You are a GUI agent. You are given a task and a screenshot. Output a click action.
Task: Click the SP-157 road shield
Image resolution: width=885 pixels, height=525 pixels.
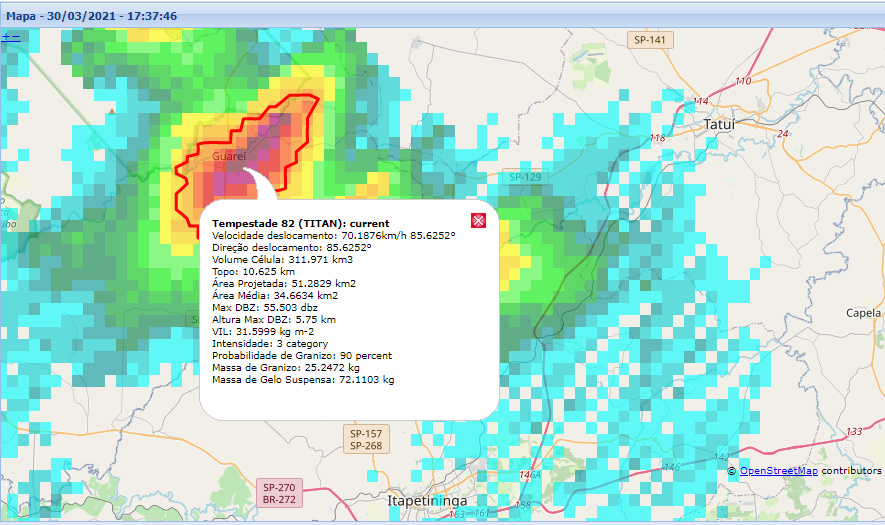pos(365,433)
